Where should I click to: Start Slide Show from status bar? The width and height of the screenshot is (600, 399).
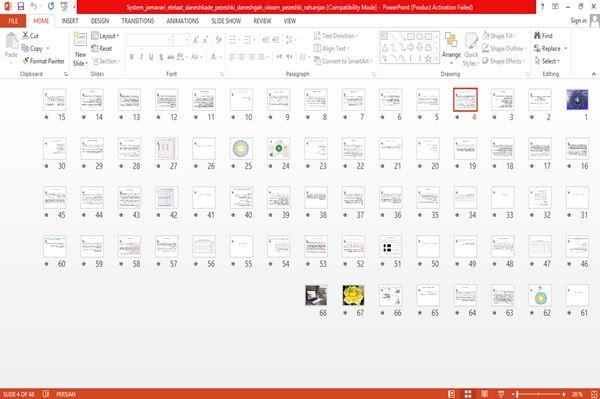[501, 394]
